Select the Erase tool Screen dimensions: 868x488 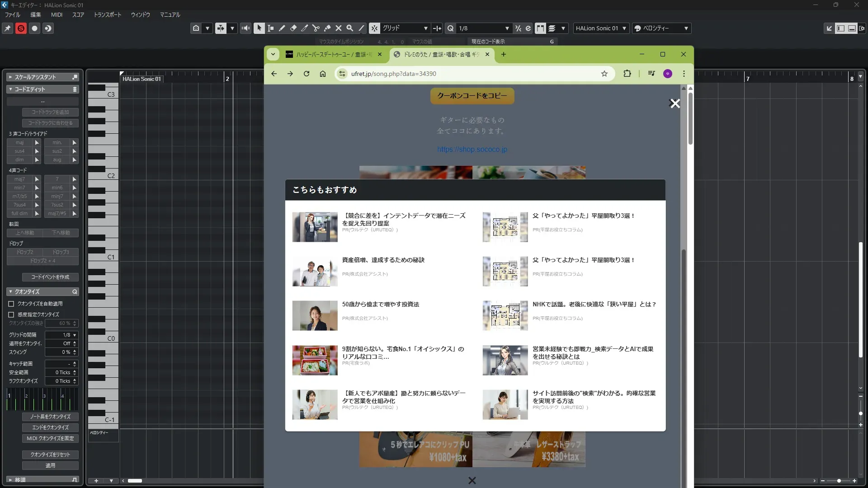coord(293,28)
